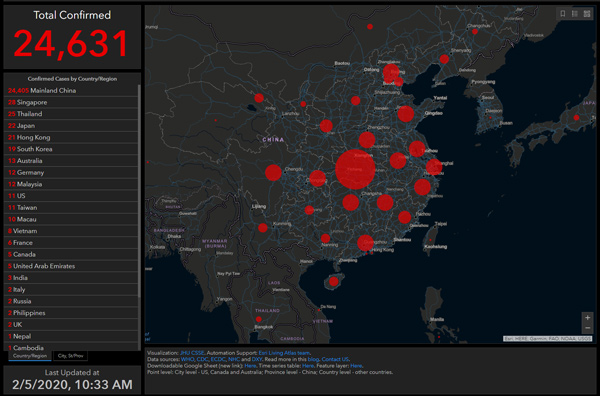Click the red marker on Hainan island

click(334, 282)
